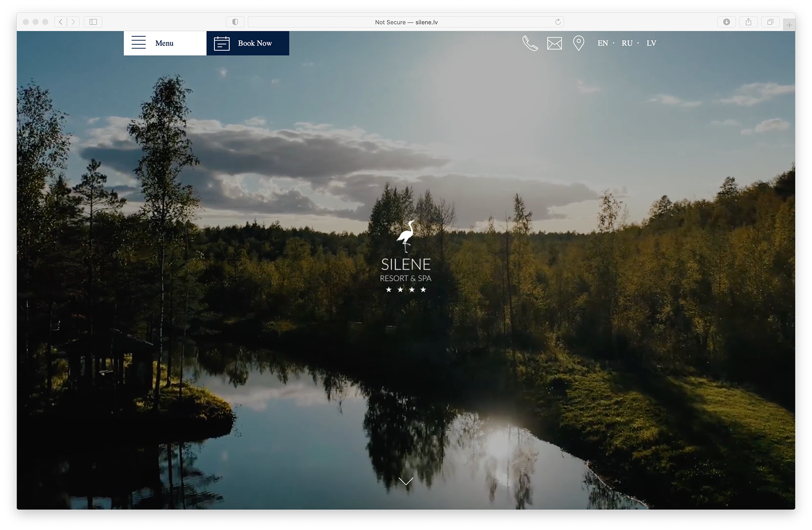
Task: Reload the page with refresh icon
Action: pos(558,22)
